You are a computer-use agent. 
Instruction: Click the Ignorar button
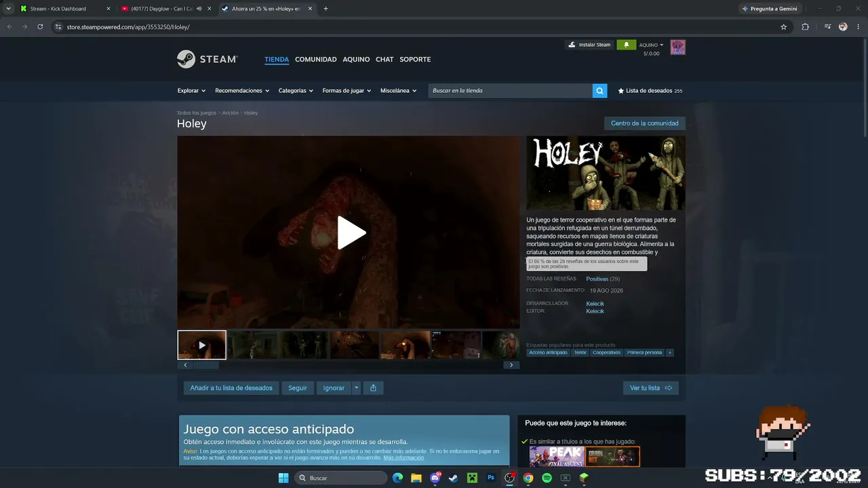pos(334,388)
